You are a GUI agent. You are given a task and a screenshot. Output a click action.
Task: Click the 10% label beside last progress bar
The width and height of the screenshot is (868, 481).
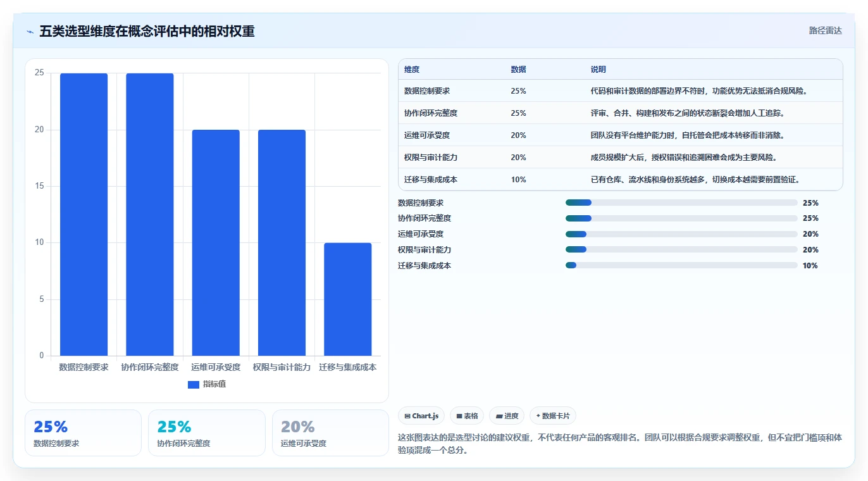tap(810, 266)
